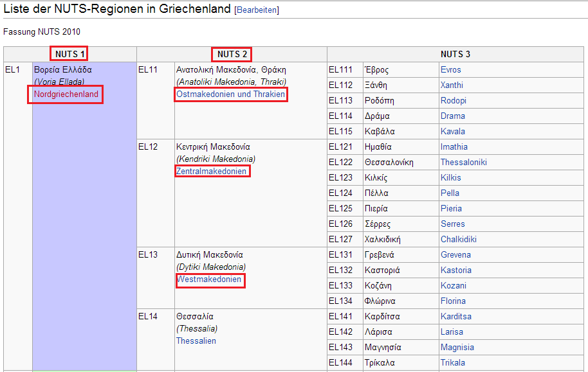588x372 pixels.
Task: Open the Trikala link
Action: pyautogui.click(x=453, y=362)
